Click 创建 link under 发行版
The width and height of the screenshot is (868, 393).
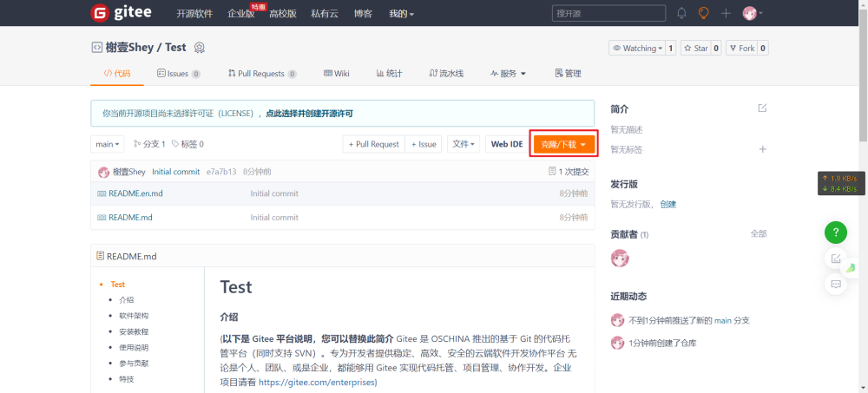pos(668,204)
